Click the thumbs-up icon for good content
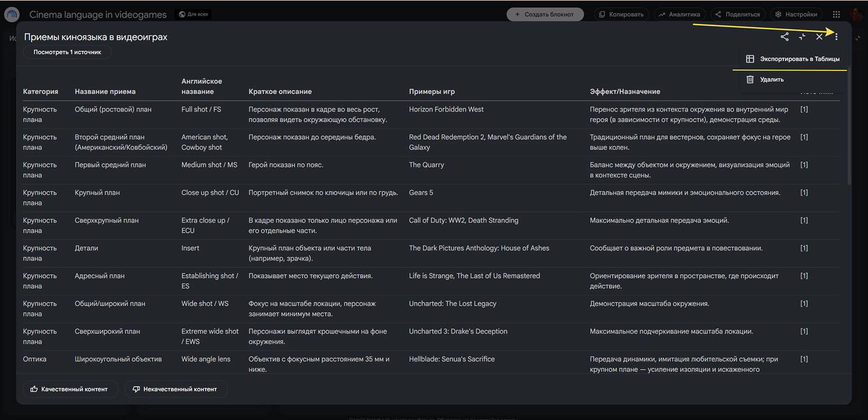 point(34,389)
